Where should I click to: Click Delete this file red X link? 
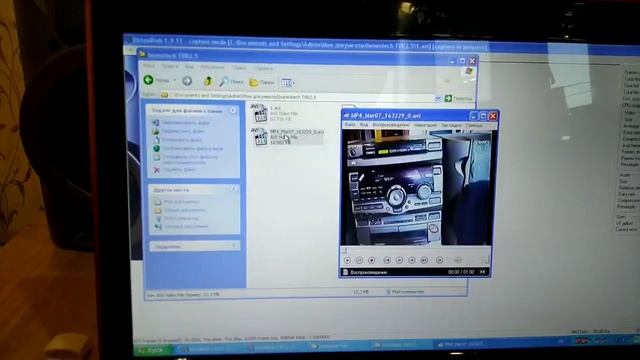pyautogui.click(x=174, y=169)
